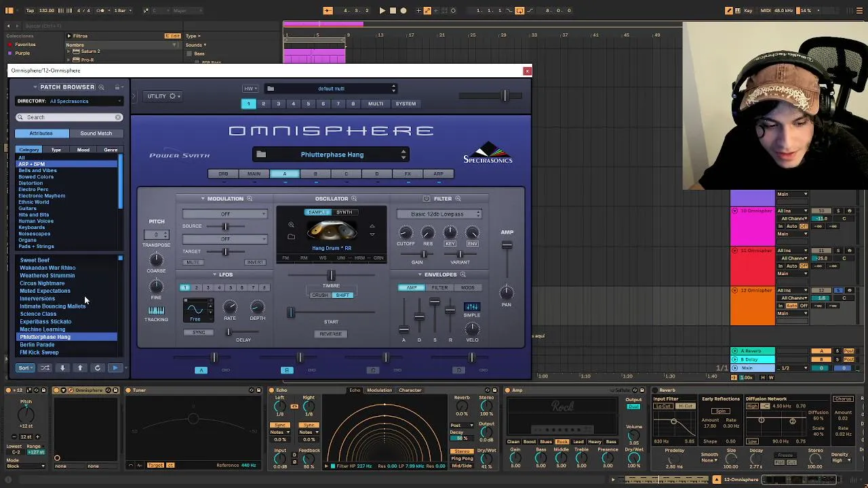
Task: Toggle Crush timbre mode
Action: click(x=319, y=296)
